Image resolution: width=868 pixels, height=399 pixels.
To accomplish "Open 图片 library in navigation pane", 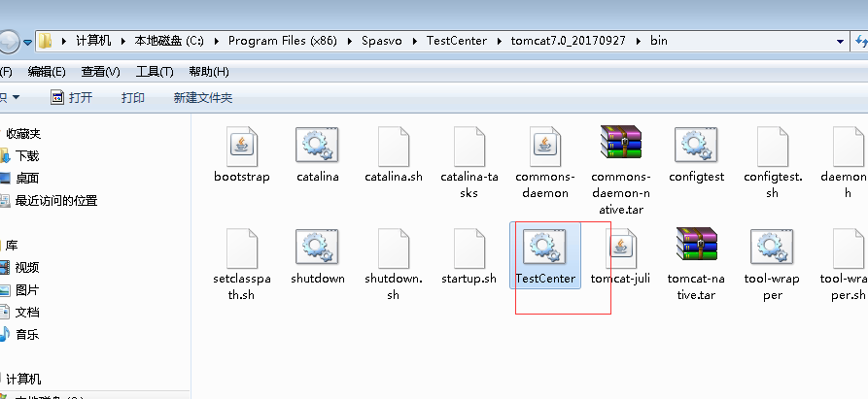I will click(27, 290).
